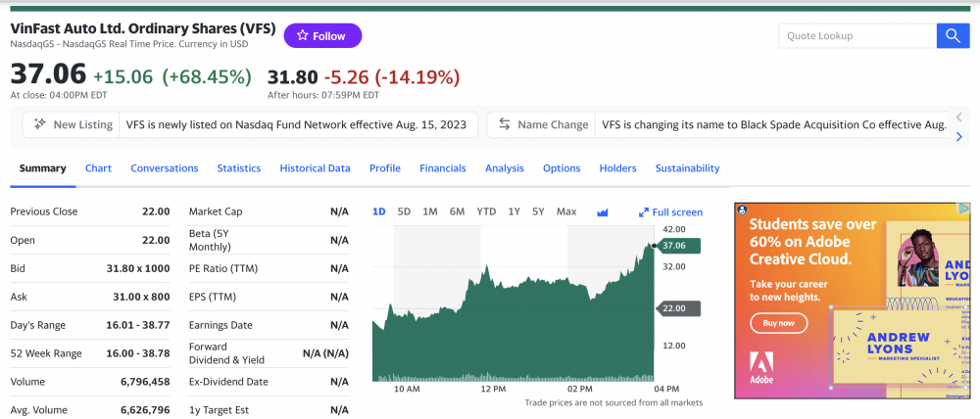Select the 1M chart range
This screenshot has width=980, height=419.
pyautogui.click(x=430, y=211)
